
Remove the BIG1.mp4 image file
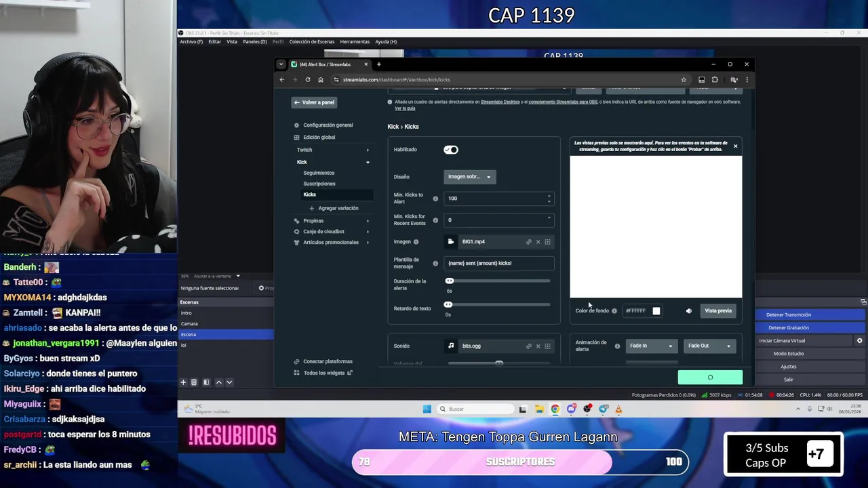coord(538,242)
